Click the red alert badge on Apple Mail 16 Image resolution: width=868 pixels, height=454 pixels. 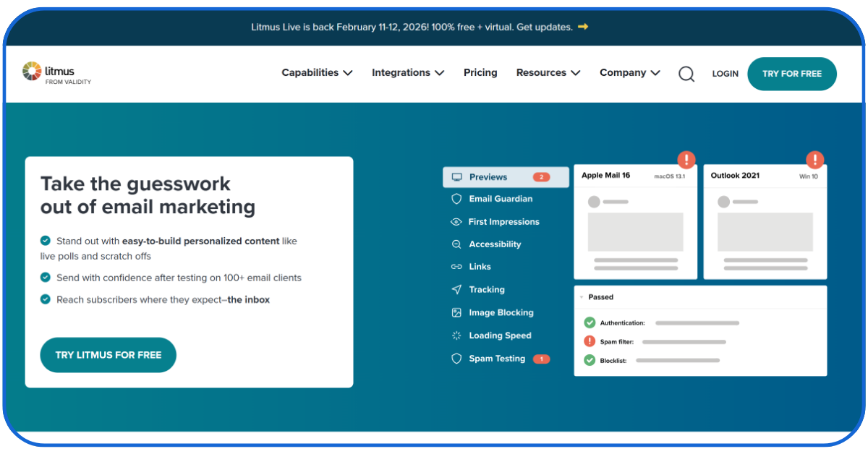[686, 160]
